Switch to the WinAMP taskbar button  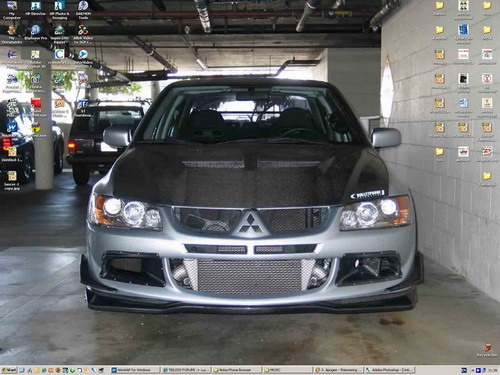(134, 370)
